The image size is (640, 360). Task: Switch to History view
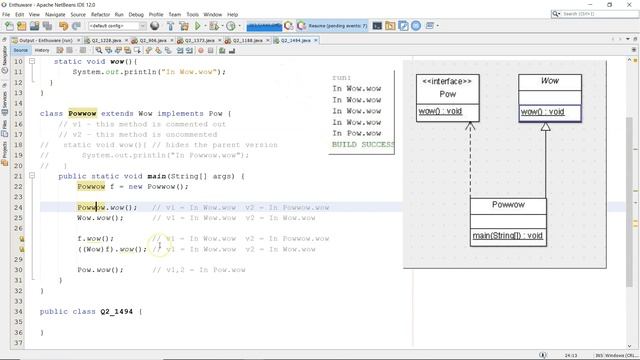click(42, 50)
